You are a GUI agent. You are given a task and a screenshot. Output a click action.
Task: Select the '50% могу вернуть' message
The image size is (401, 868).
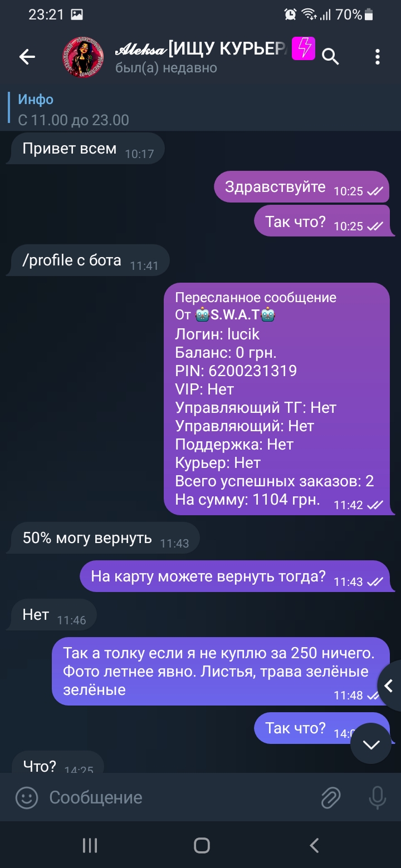tap(103, 538)
